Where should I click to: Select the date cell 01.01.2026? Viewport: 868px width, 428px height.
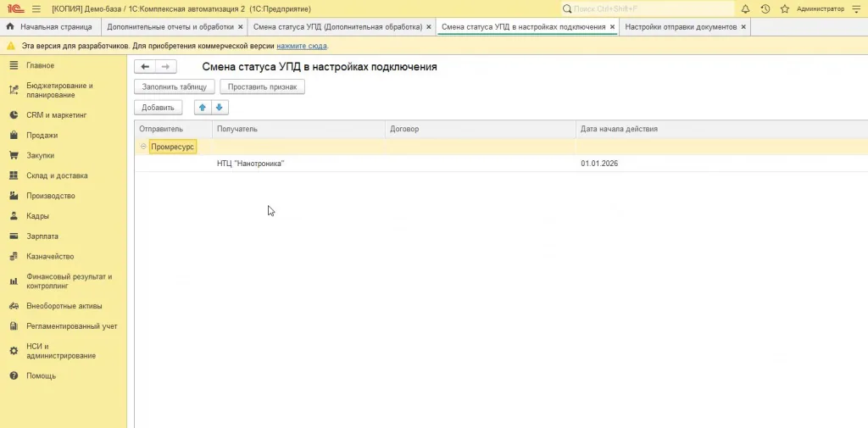(722, 164)
